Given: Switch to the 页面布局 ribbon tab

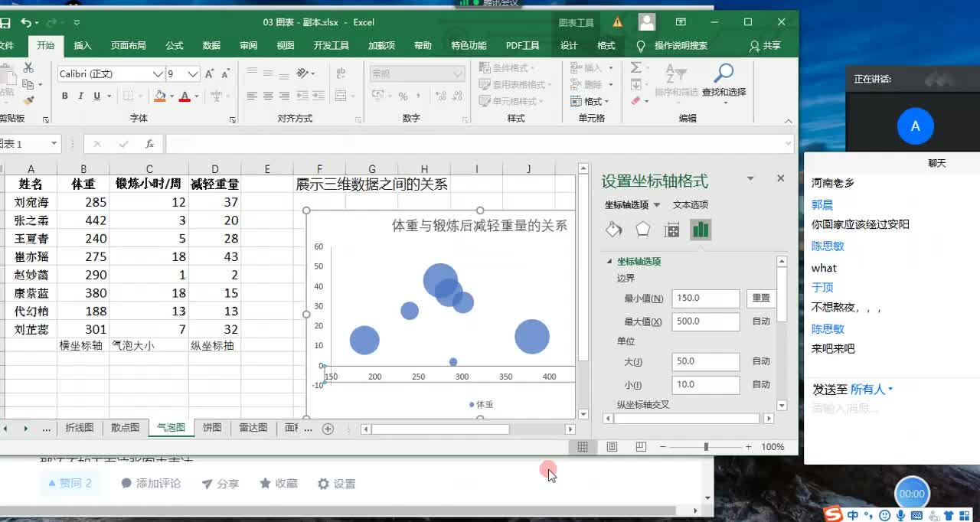Looking at the screenshot, I should click(x=129, y=46).
